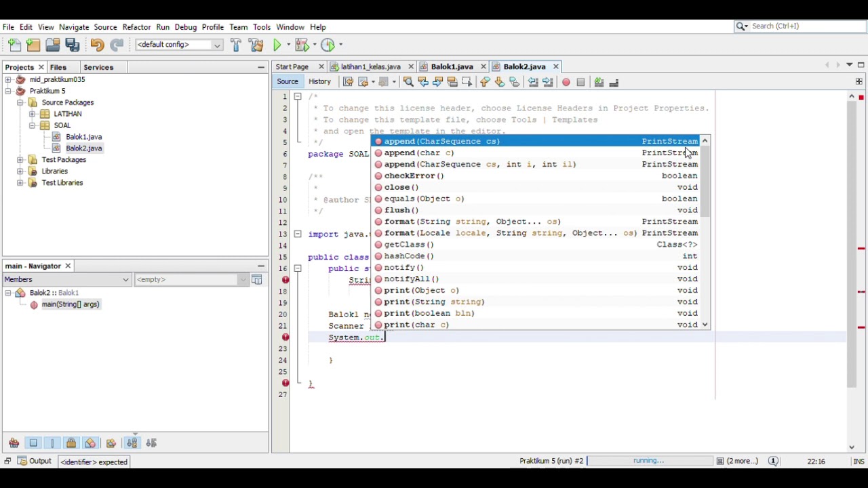
Task: Toggle Show Inner Classes filter
Action: point(90,443)
